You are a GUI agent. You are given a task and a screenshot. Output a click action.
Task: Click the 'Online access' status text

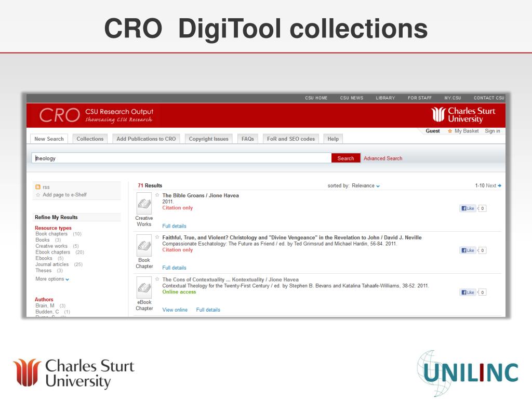click(179, 292)
